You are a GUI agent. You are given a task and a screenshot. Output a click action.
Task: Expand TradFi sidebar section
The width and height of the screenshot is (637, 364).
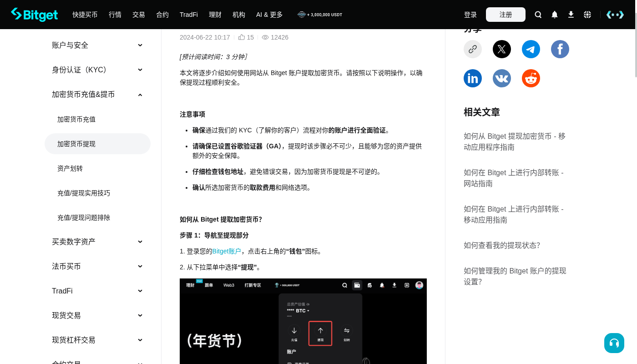click(97, 291)
